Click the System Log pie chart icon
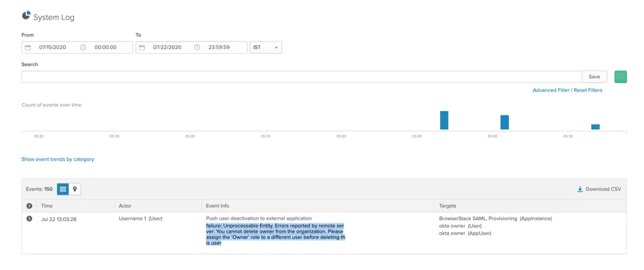The width and height of the screenshot is (644, 270). pos(26,16)
